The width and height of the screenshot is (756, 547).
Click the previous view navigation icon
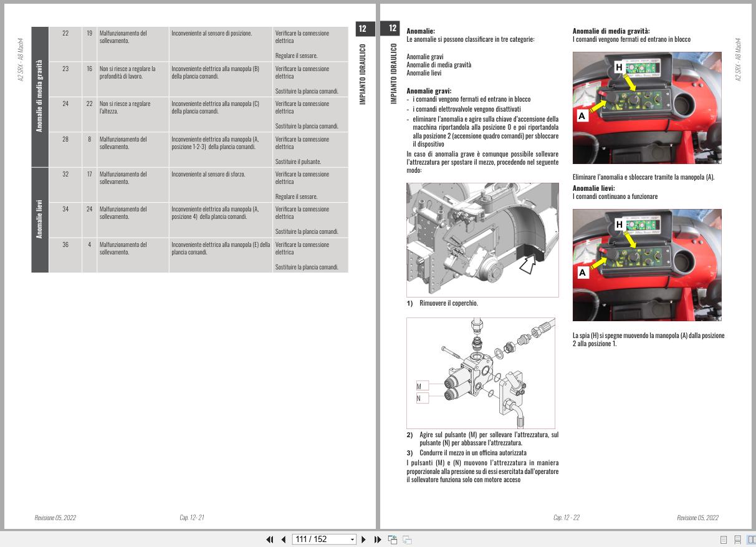click(x=393, y=540)
